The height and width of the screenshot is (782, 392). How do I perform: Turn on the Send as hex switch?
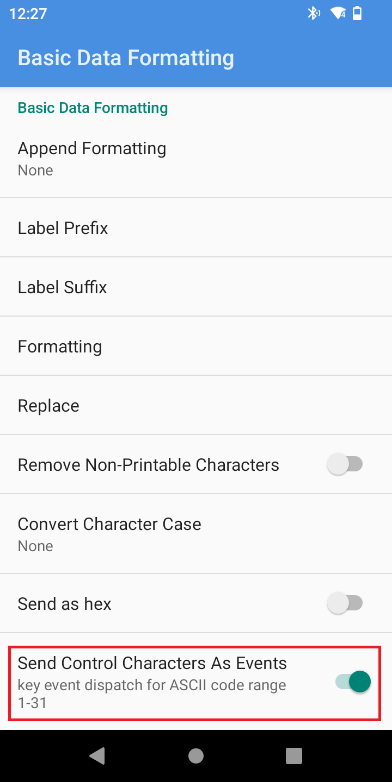[x=345, y=603]
